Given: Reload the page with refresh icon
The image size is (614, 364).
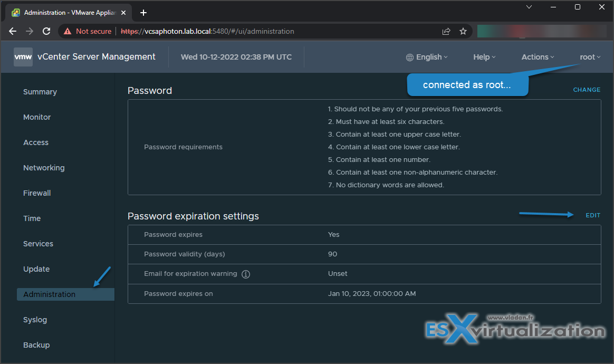Looking at the screenshot, I should (x=46, y=31).
